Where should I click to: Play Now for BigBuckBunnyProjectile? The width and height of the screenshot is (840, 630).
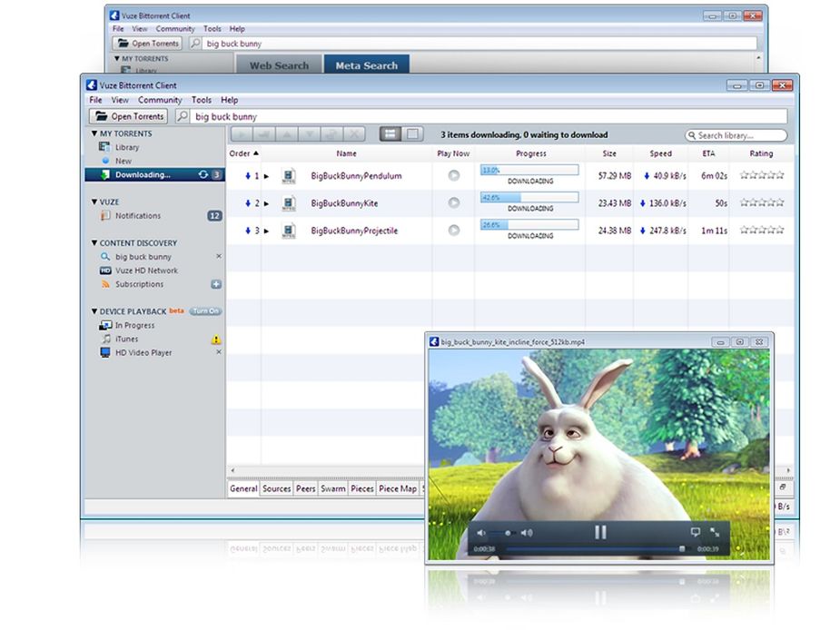tap(452, 231)
